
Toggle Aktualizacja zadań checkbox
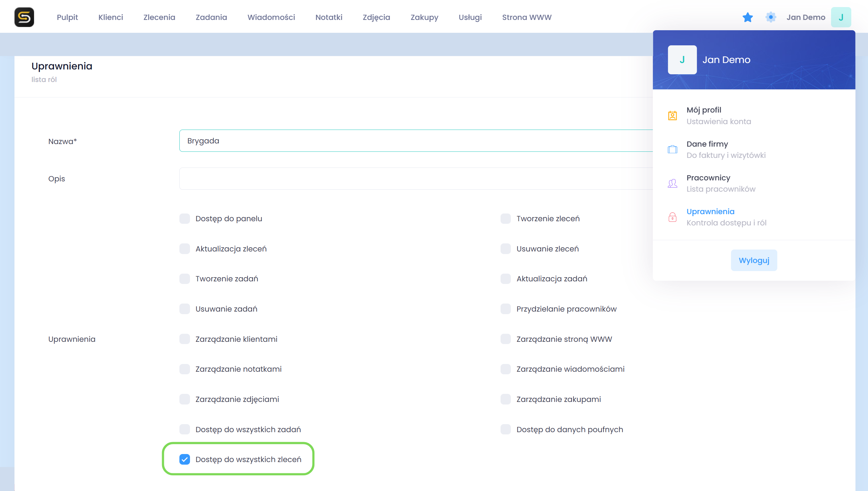pyautogui.click(x=505, y=279)
